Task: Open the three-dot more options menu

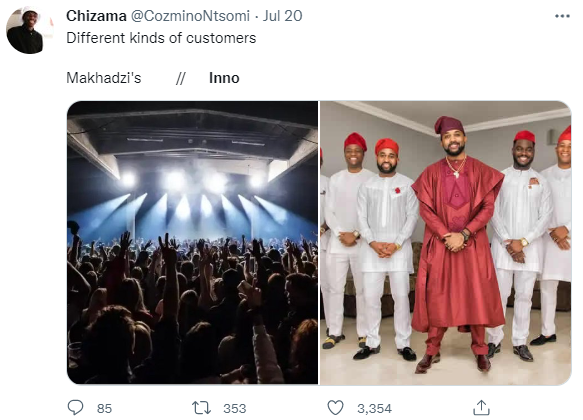Action: [562, 16]
